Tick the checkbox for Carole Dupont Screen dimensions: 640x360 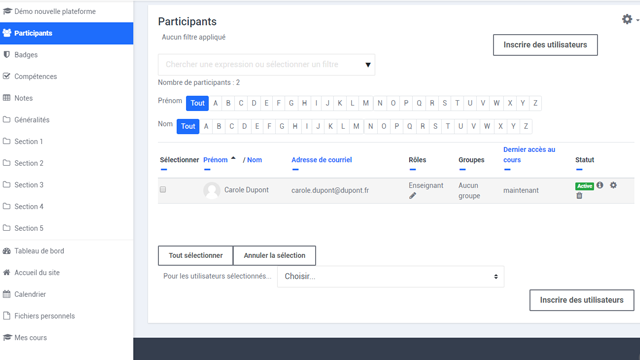(163, 189)
